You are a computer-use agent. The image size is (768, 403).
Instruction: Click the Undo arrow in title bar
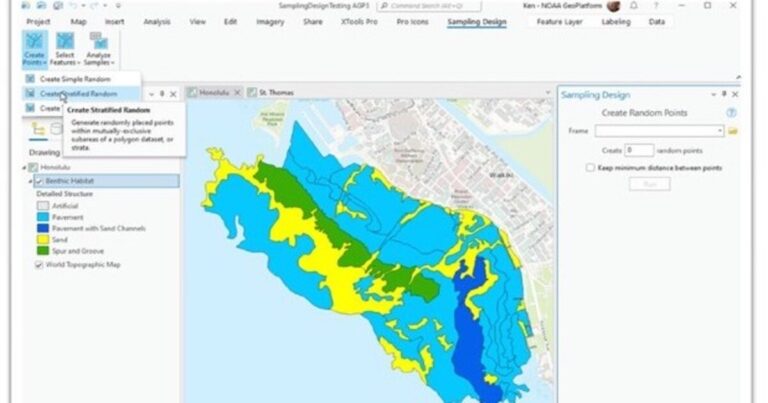coord(73,6)
